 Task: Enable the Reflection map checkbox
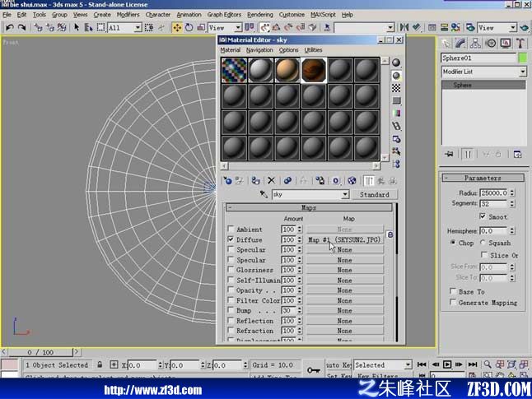tap(231, 320)
